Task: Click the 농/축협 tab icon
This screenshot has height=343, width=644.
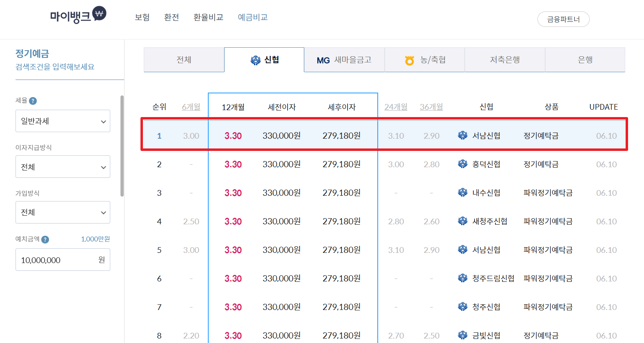Action: tap(410, 60)
